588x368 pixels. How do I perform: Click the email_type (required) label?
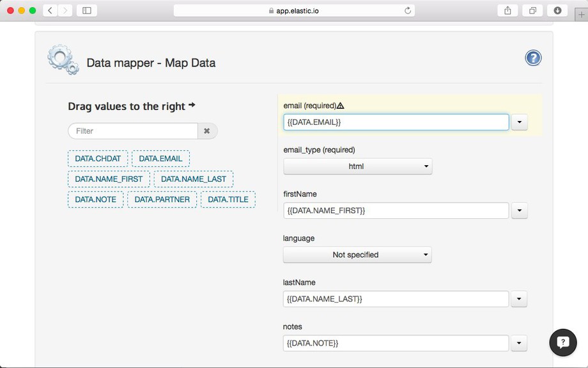point(319,150)
